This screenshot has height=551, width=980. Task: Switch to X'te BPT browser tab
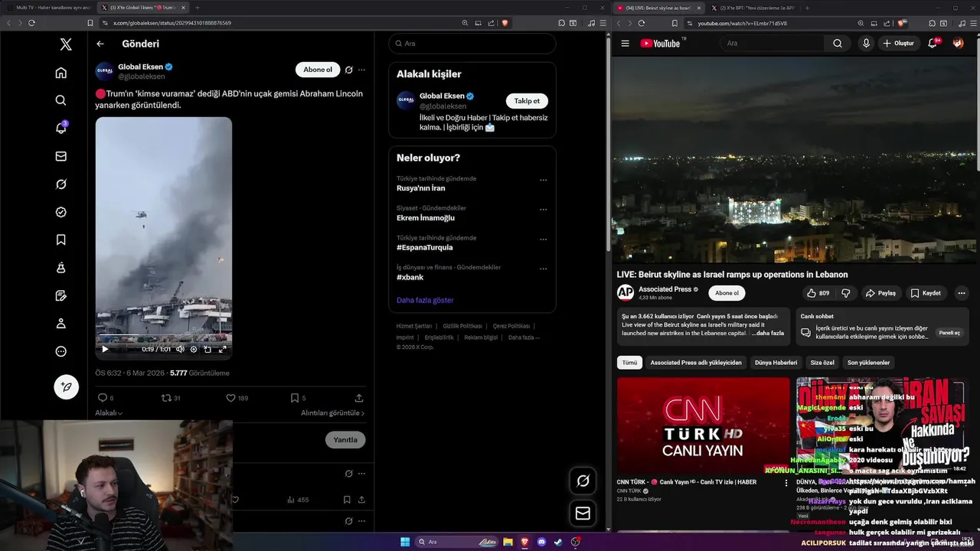point(753,8)
